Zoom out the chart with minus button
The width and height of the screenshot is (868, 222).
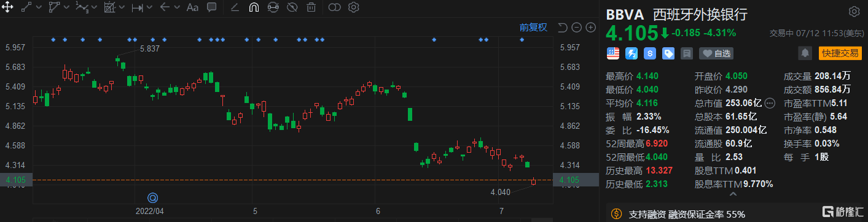pyautogui.click(x=576, y=27)
